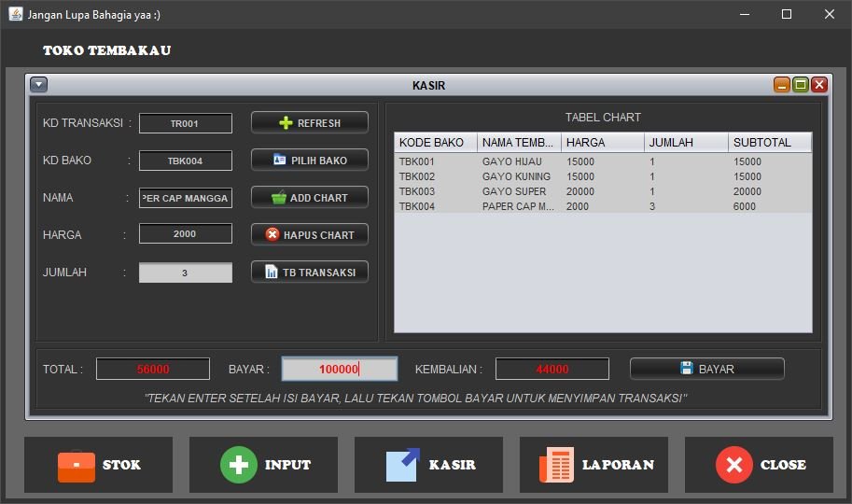The width and height of the screenshot is (852, 504).
Task: Click the Kode Bako column header
Action: [x=435, y=143]
